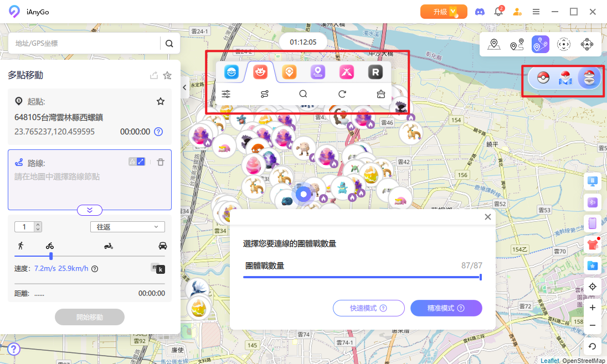
Task: Open the Discord link icon
Action: click(x=480, y=12)
